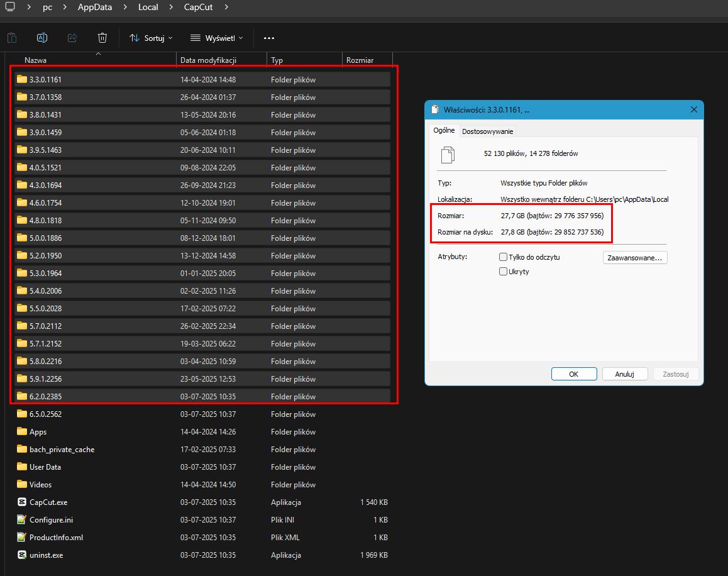728x576 pixels.
Task: Click the Rename icon in toolbar
Action: (x=42, y=38)
